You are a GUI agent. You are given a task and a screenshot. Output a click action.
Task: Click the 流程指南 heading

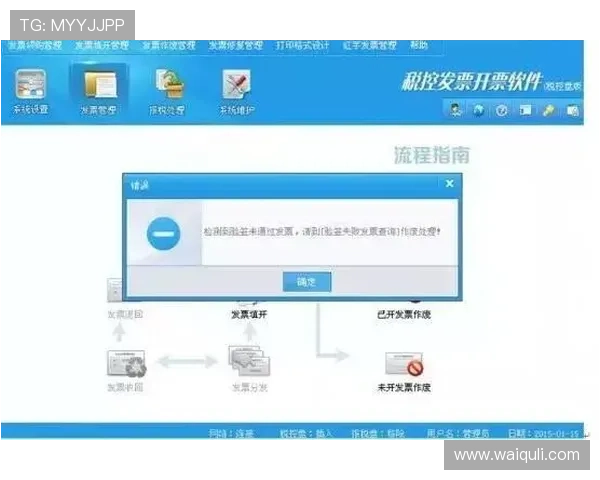pyautogui.click(x=432, y=155)
